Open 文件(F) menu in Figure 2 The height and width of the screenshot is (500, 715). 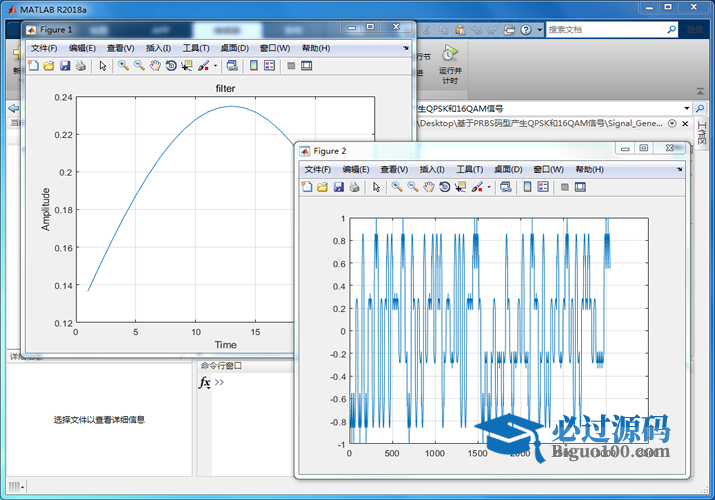click(x=317, y=170)
